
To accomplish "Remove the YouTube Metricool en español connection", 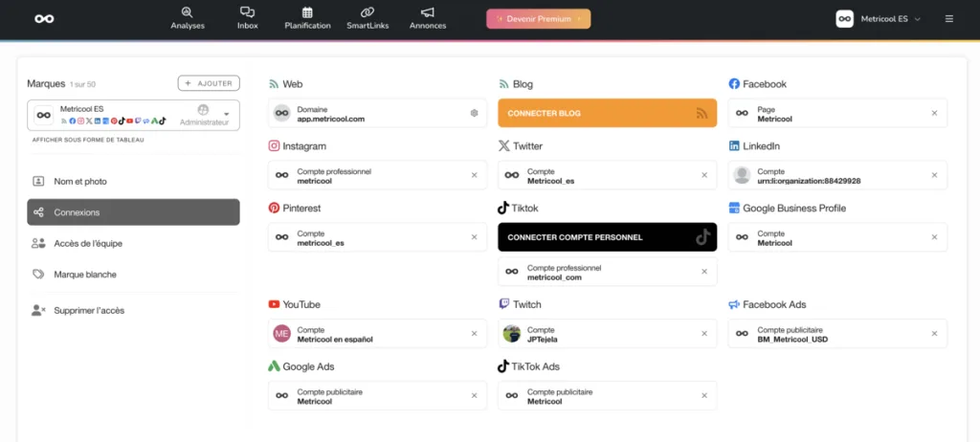I will point(474,333).
